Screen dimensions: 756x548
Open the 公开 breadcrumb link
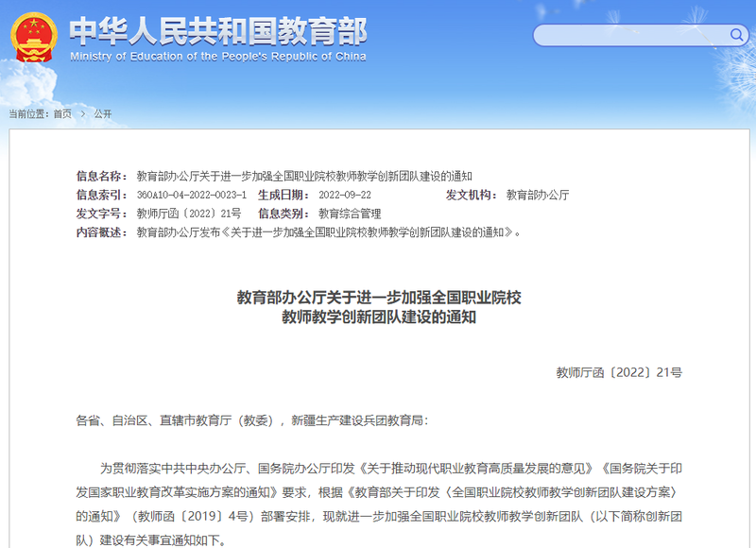[102, 113]
